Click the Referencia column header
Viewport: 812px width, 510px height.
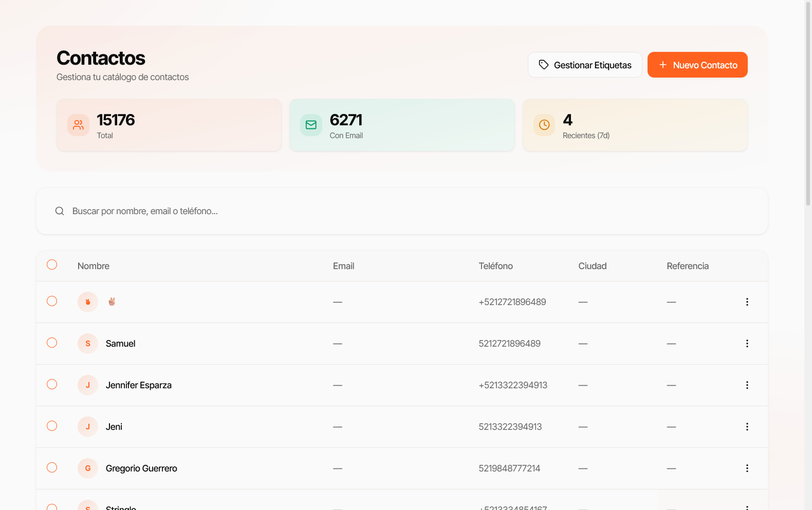point(688,266)
